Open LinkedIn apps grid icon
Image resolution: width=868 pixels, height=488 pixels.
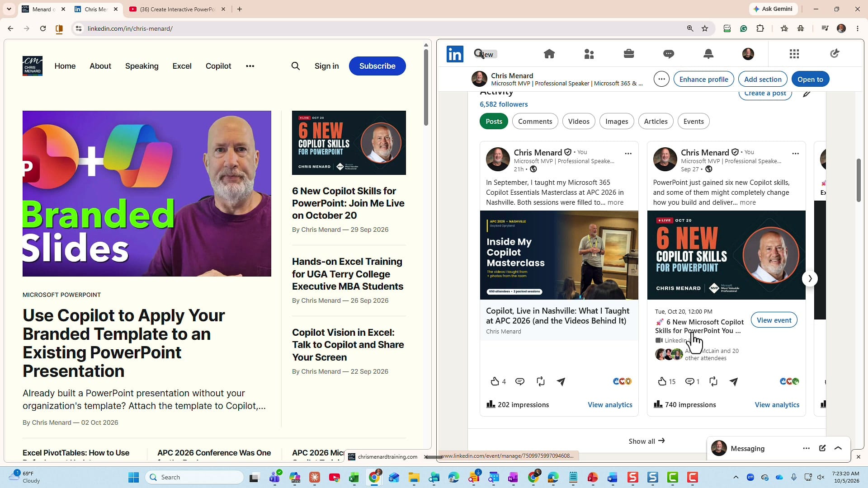pyautogui.click(x=794, y=54)
